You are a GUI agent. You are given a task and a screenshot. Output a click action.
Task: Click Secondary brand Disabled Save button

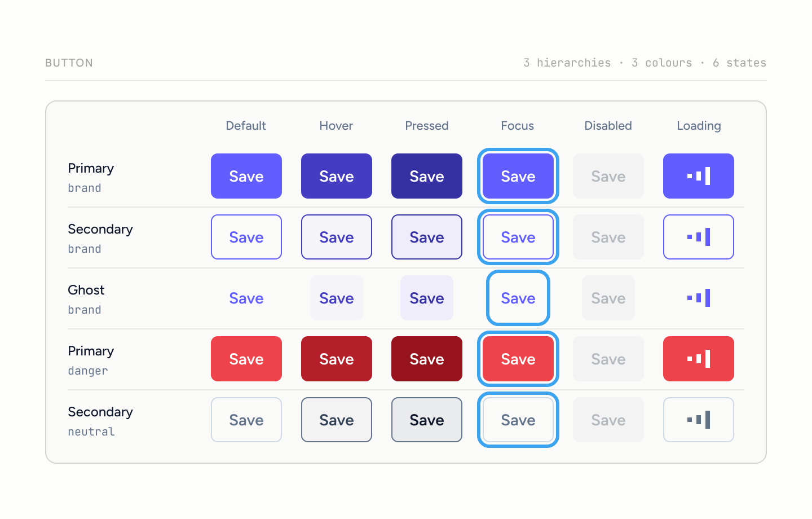point(608,237)
